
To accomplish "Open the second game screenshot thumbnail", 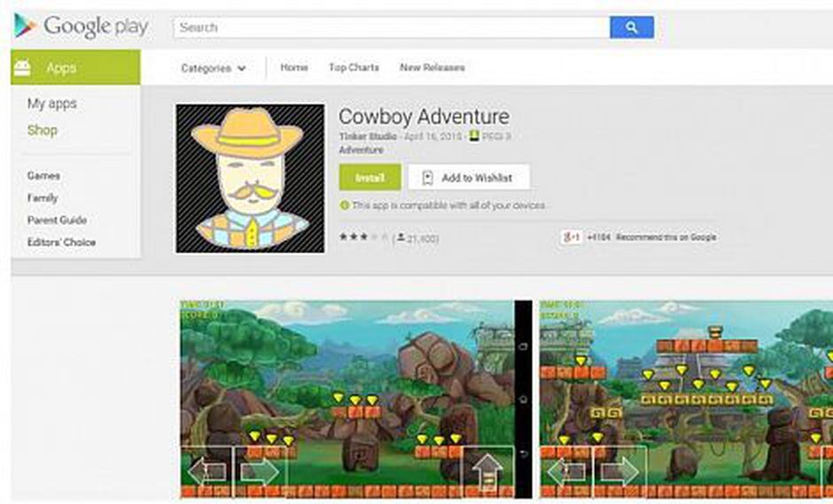I will tap(687, 399).
